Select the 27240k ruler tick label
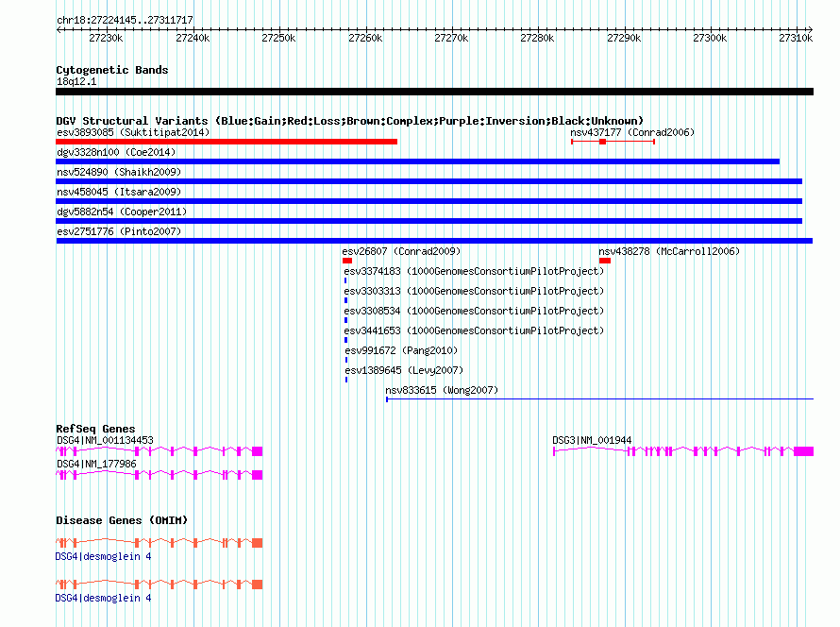The width and height of the screenshot is (840, 627). tap(193, 38)
